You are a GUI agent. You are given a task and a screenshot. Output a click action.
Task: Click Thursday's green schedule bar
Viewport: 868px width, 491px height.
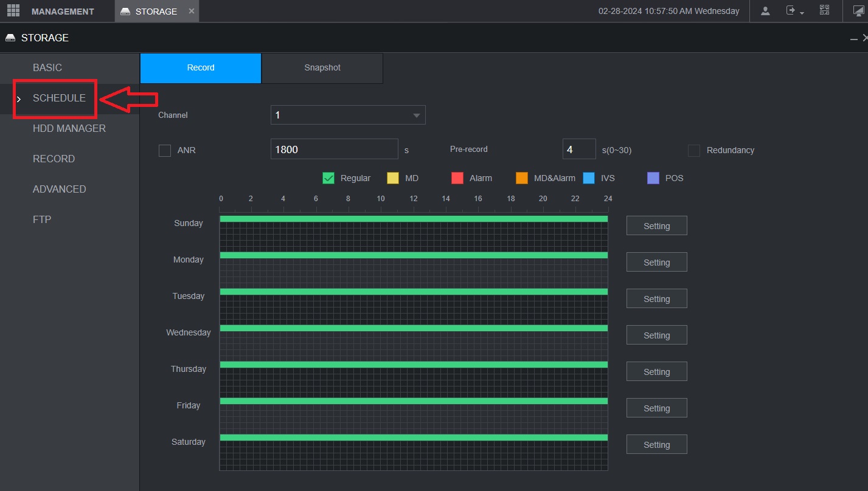(x=414, y=365)
